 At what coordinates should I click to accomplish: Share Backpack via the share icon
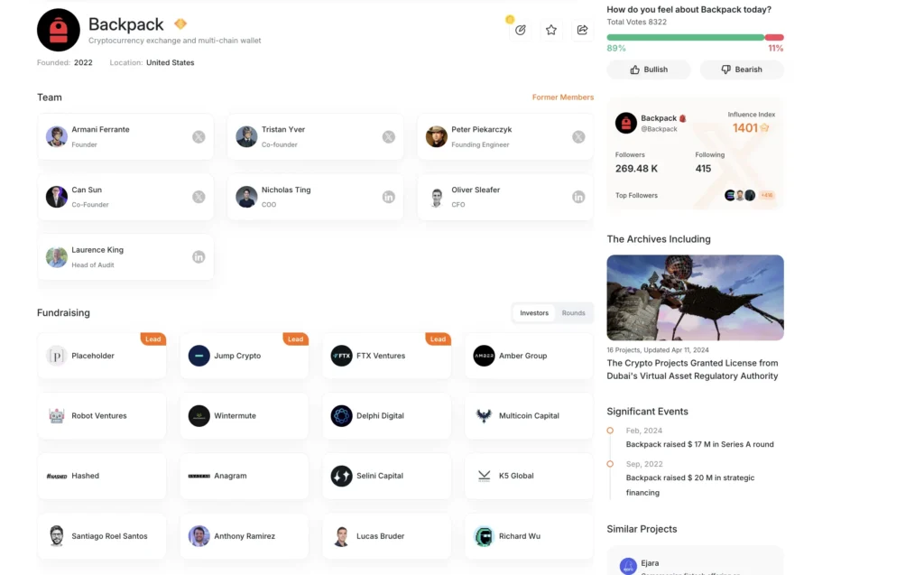[x=582, y=30]
